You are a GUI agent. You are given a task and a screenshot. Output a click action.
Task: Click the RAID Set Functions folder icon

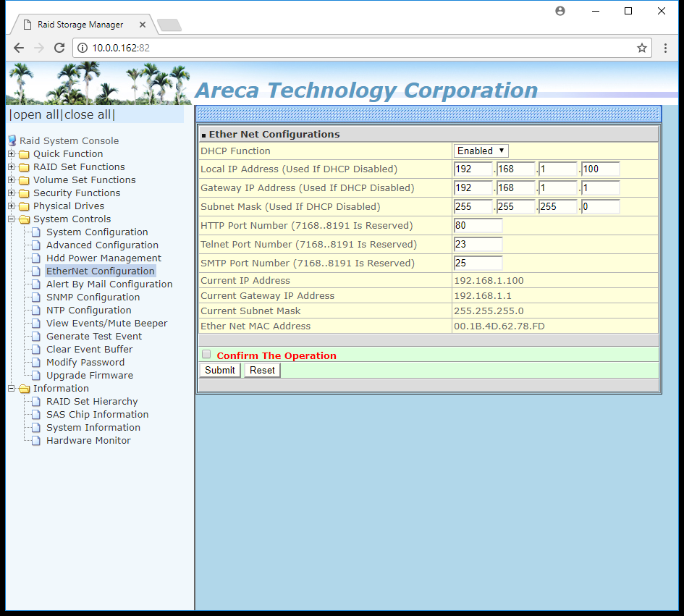point(25,167)
